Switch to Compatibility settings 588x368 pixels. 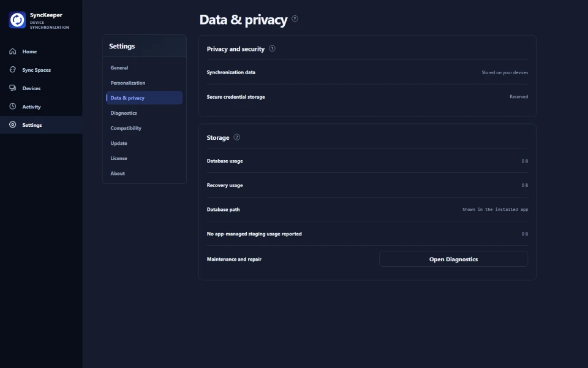tap(145, 128)
